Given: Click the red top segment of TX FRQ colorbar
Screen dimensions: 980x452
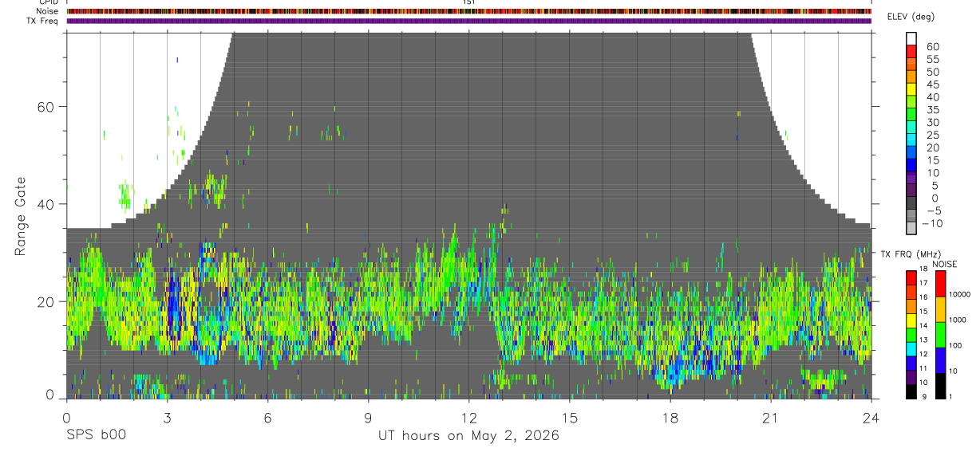Looking at the screenshot, I should (911, 278).
